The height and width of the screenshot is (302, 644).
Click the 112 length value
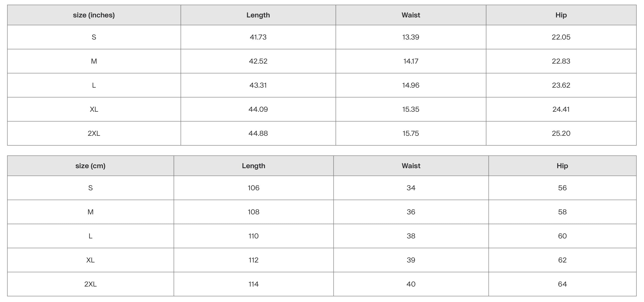(253, 260)
